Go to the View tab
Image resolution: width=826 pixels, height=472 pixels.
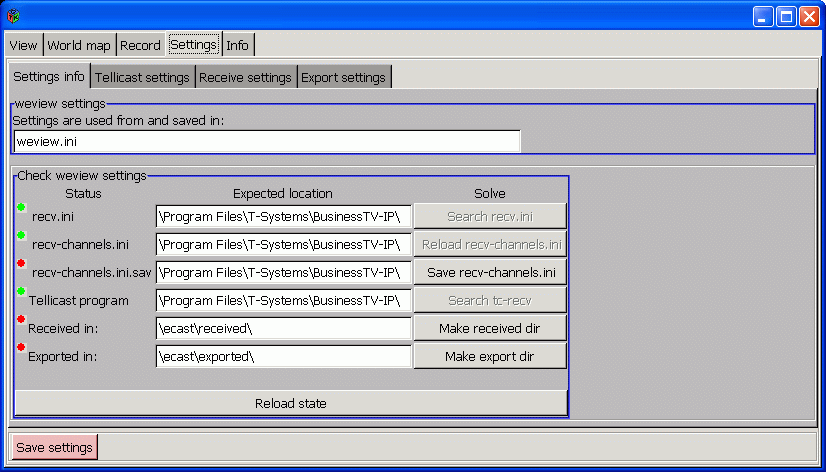(24, 45)
